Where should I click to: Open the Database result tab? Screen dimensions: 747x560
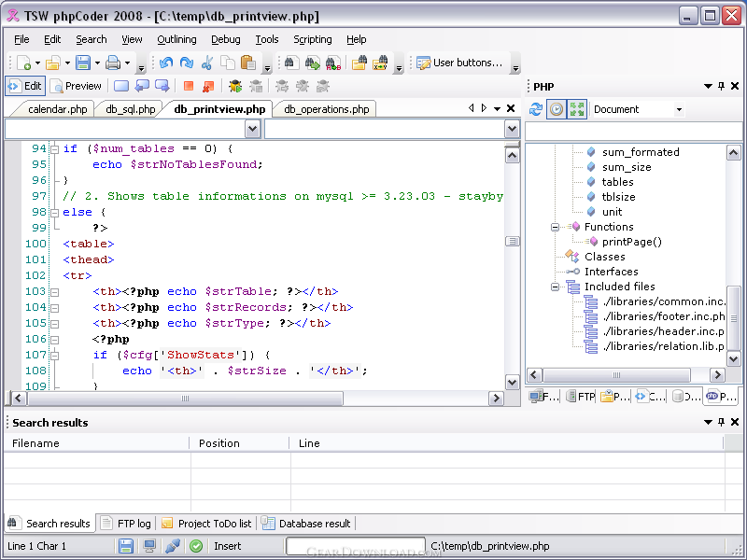[x=307, y=524]
